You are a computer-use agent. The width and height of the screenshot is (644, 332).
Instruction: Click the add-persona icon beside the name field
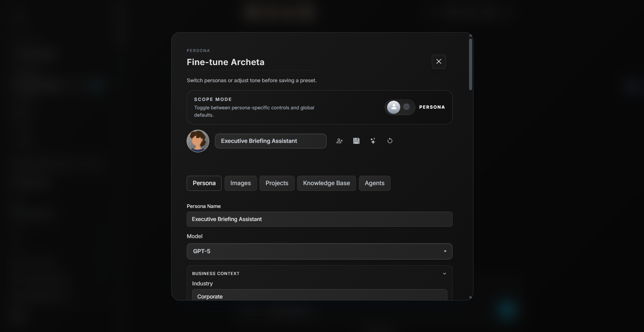click(x=339, y=141)
